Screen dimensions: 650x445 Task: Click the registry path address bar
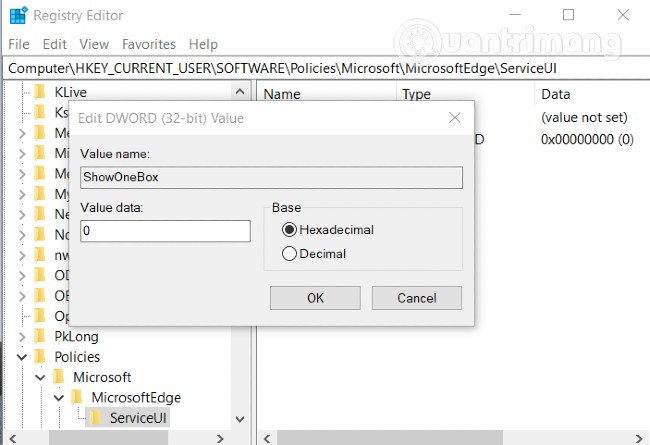pos(326,68)
